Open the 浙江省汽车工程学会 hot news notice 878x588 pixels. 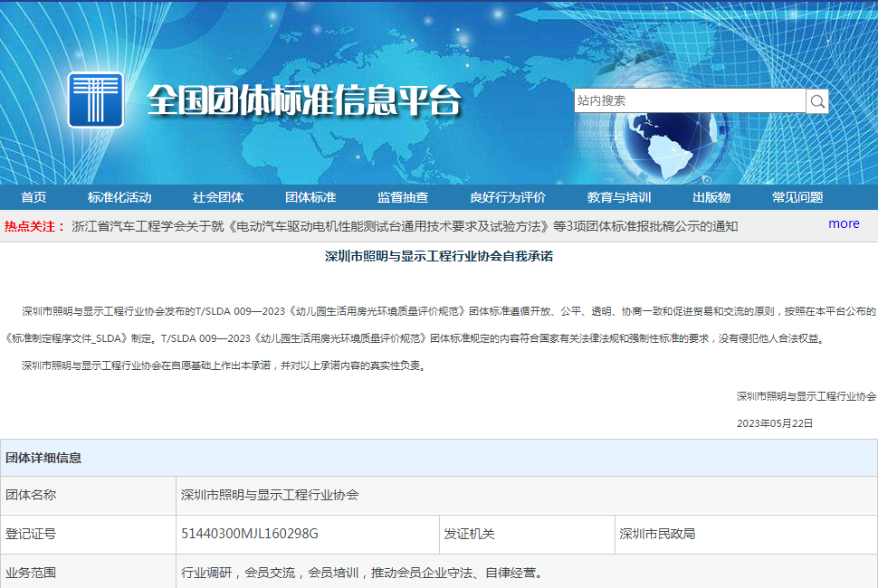pos(405,226)
